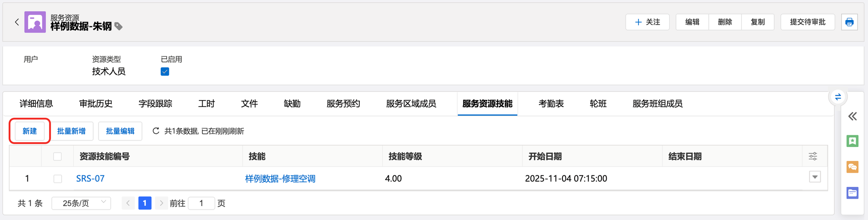The image size is (868, 220).
Task: Click the green bookmark sidebar icon
Action: (x=852, y=141)
